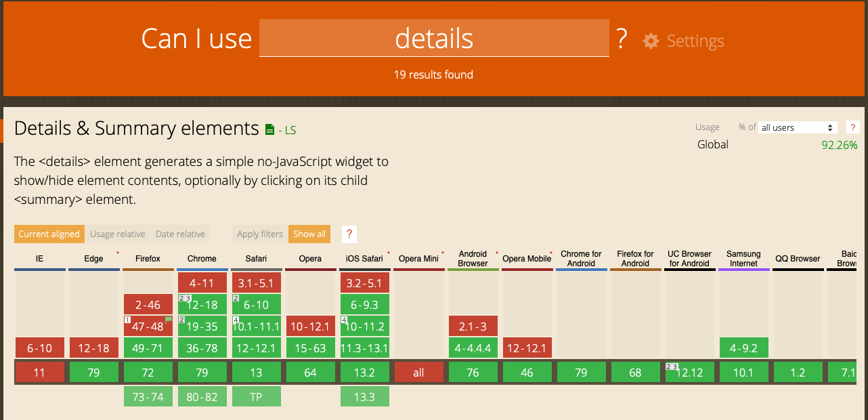Click the search field containing 'details'
The image size is (868, 420).
coord(434,38)
